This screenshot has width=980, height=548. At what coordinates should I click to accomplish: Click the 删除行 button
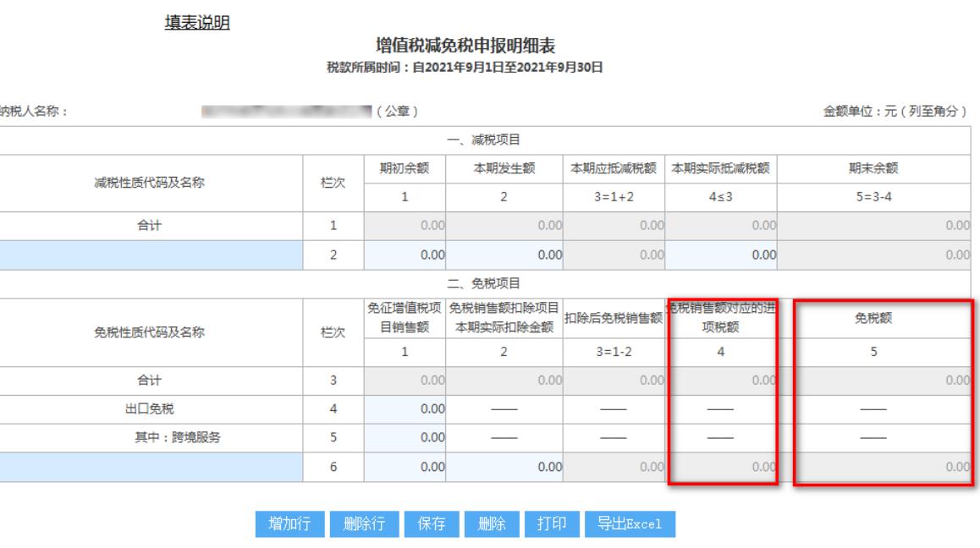(x=365, y=523)
